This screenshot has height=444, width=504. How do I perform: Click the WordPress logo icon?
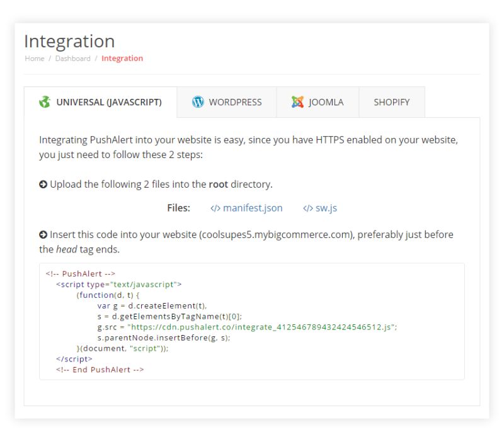click(x=198, y=102)
